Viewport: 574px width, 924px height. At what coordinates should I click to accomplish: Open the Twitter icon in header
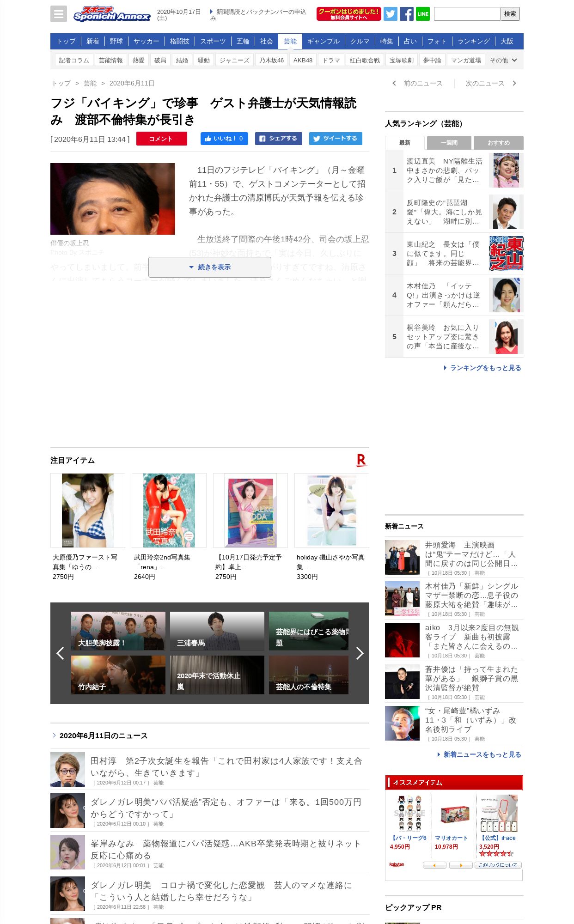coord(391,14)
